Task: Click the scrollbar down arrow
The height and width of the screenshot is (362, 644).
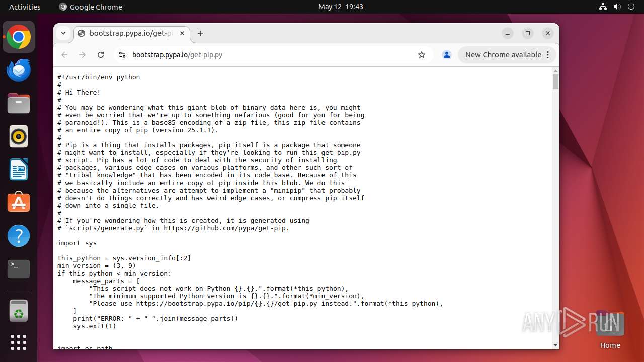Action: (x=555, y=345)
